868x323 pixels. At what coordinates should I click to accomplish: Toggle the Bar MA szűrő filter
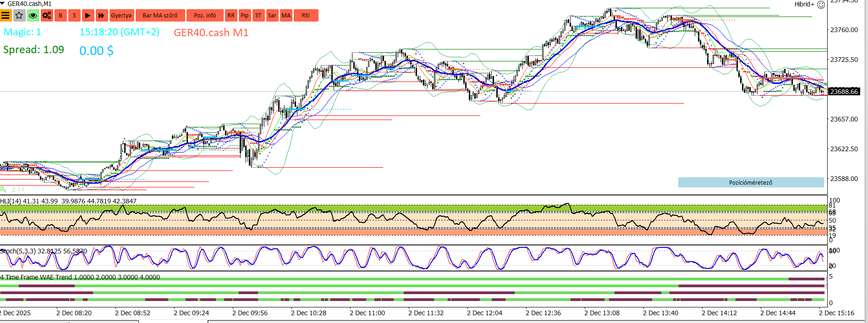click(160, 16)
